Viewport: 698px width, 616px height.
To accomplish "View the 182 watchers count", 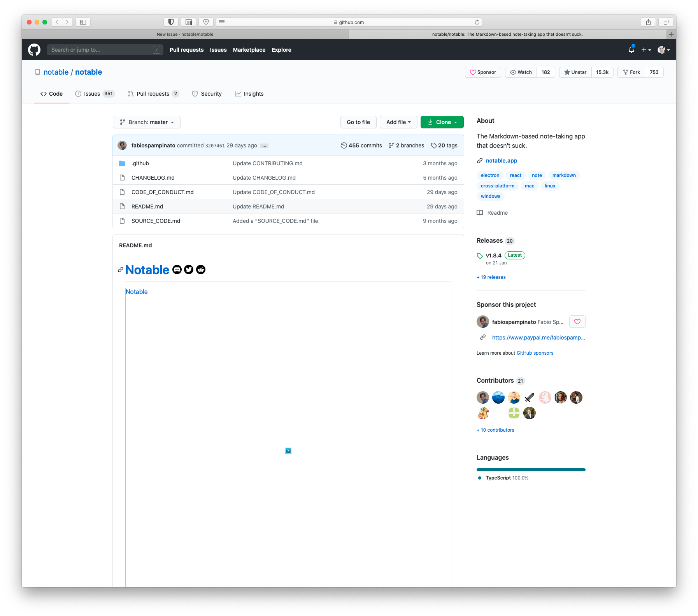I will (546, 72).
